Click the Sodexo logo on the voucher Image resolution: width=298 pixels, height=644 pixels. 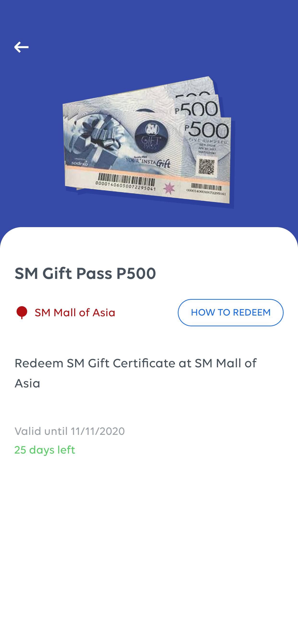click(80, 163)
